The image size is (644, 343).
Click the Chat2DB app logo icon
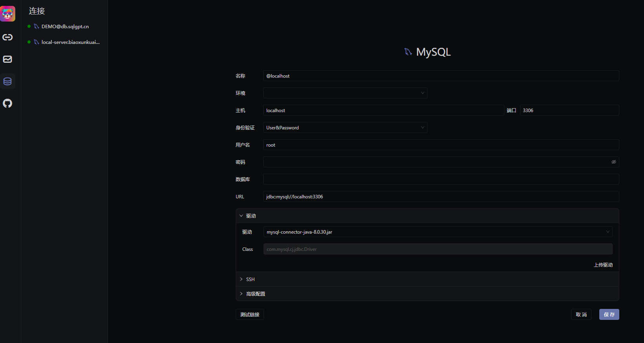click(7, 14)
